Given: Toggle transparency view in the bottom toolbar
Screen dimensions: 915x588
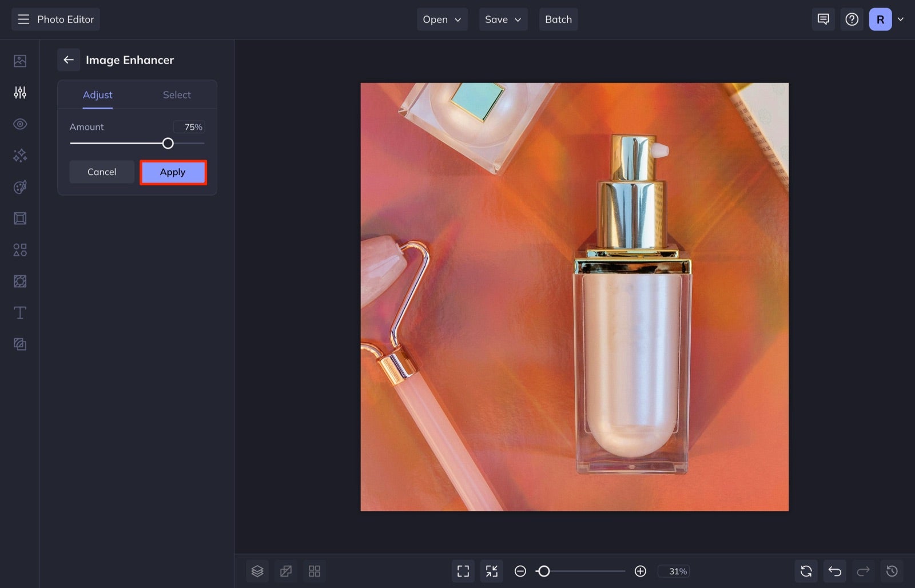Looking at the screenshot, I should coord(286,571).
